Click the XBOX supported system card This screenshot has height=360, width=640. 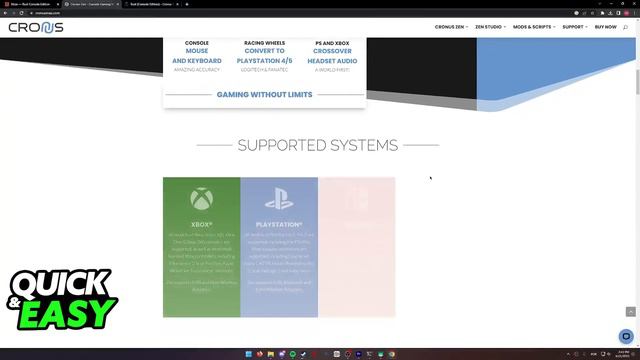pos(202,247)
